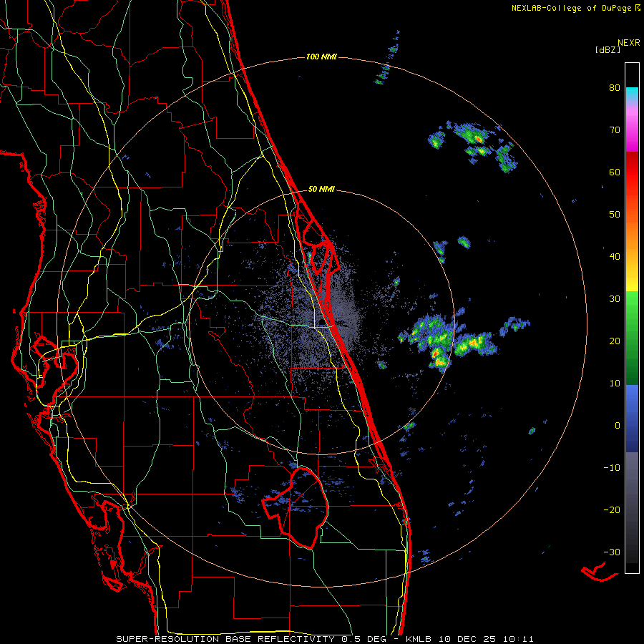Click the 50 dBZ scale value

coord(615,215)
